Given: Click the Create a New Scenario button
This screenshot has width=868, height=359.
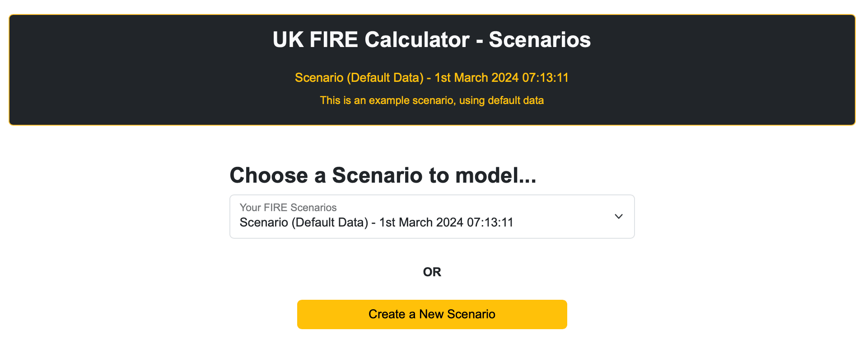Looking at the screenshot, I should tap(432, 314).
